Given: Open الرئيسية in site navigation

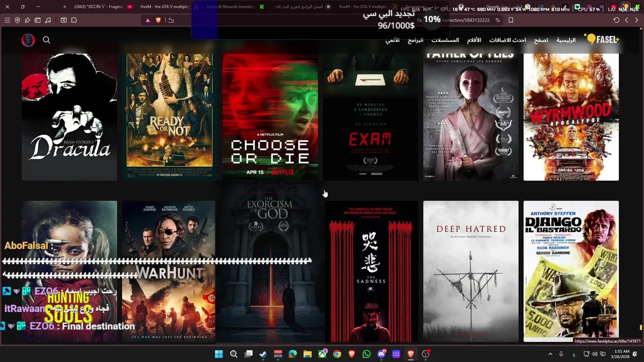Looking at the screenshot, I should pyautogui.click(x=566, y=40).
